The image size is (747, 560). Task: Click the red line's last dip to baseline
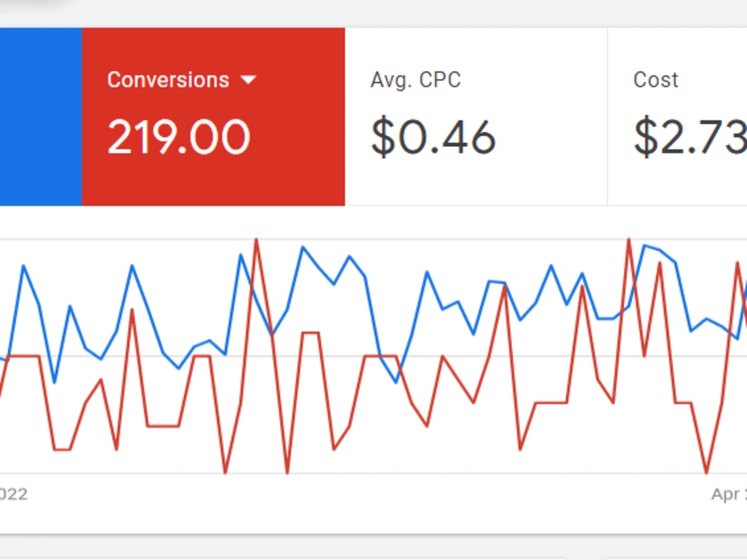tap(706, 472)
